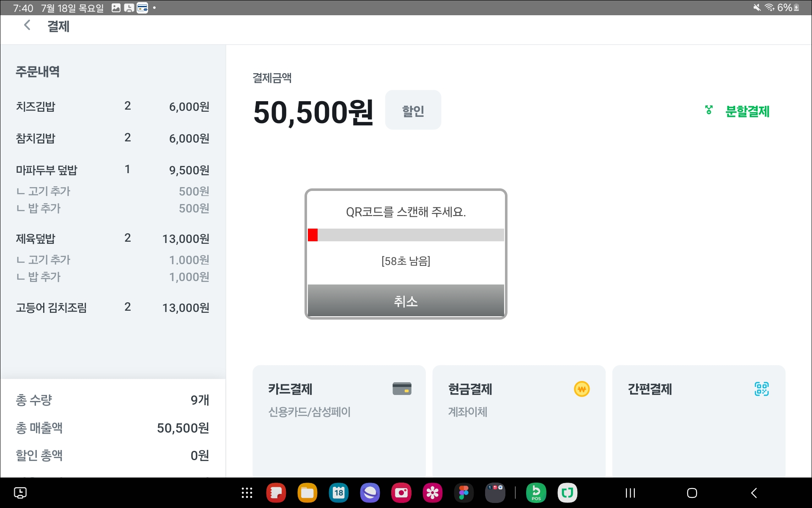Viewport: 812px width, 508px height.
Task: Click the [58초 남음] countdown text
Action: point(406,261)
